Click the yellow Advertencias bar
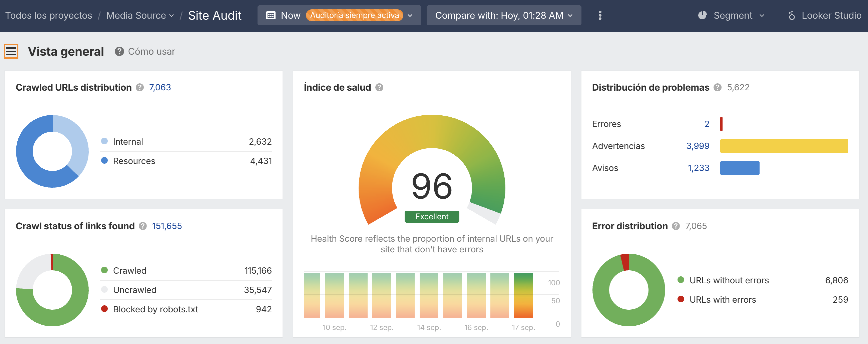This screenshot has height=344, width=868. (x=784, y=146)
